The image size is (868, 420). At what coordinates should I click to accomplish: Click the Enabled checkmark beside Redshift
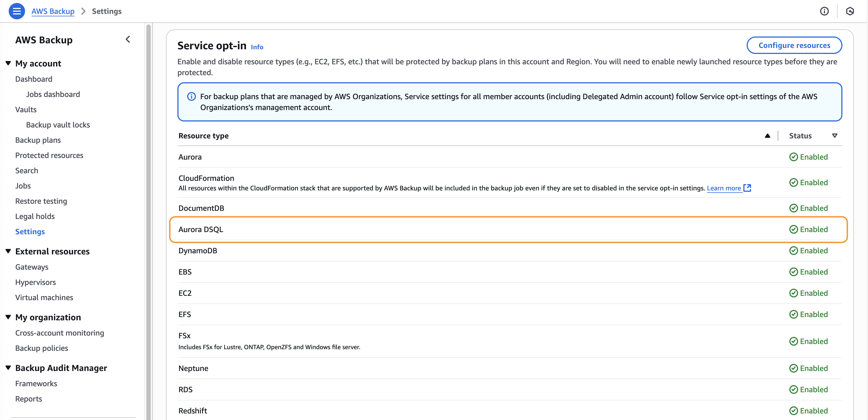794,410
